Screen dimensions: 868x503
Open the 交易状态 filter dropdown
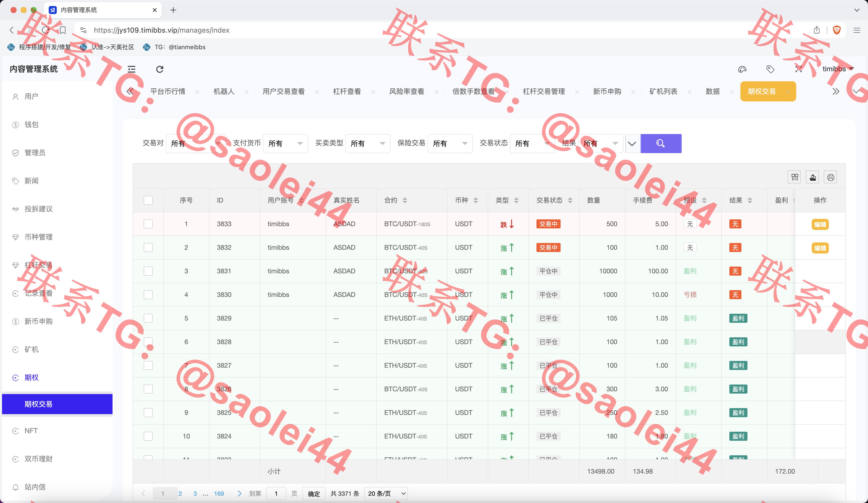pos(532,143)
